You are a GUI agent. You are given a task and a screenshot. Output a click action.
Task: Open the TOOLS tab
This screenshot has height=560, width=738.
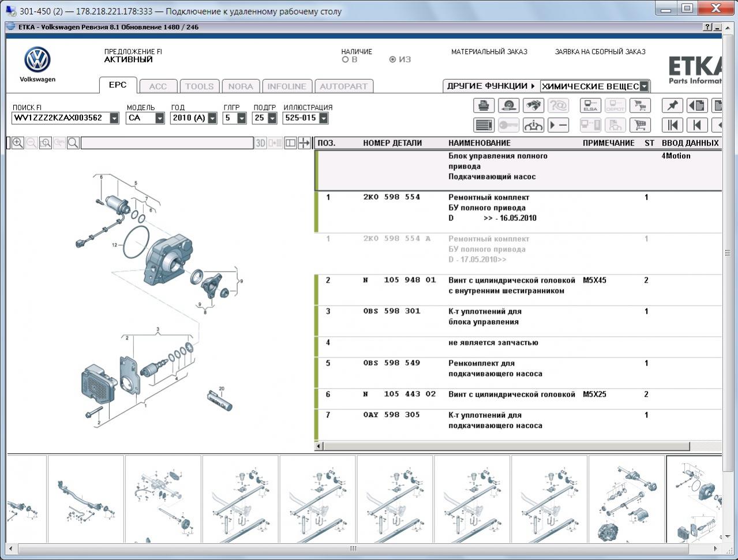pos(200,87)
